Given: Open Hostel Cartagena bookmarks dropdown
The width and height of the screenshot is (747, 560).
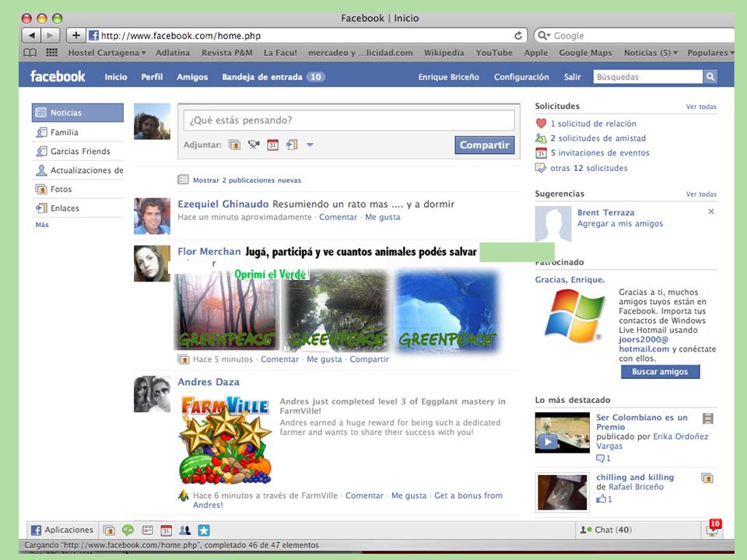Looking at the screenshot, I should coord(107,53).
